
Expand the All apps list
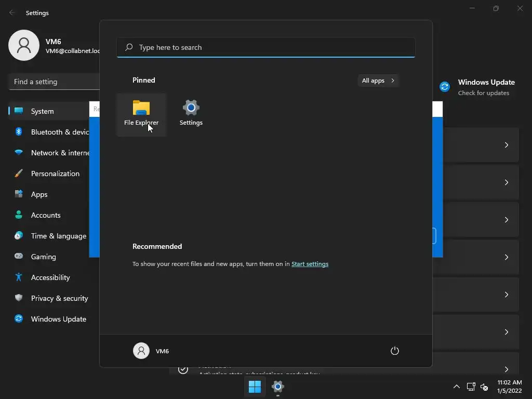coord(378,81)
